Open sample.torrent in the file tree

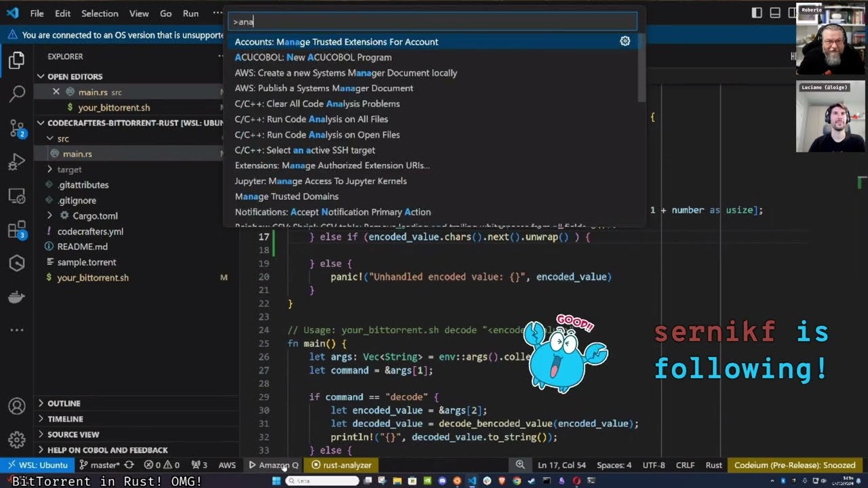[87, 262]
